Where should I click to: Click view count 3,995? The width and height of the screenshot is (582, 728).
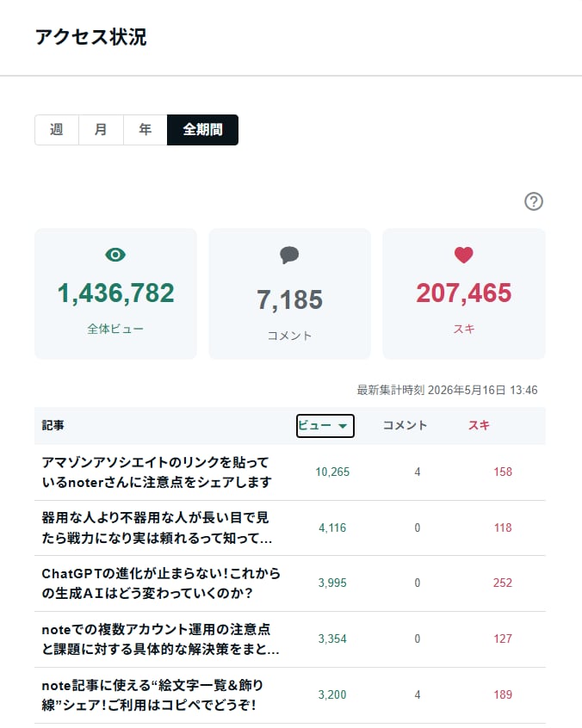(x=332, y=583)
